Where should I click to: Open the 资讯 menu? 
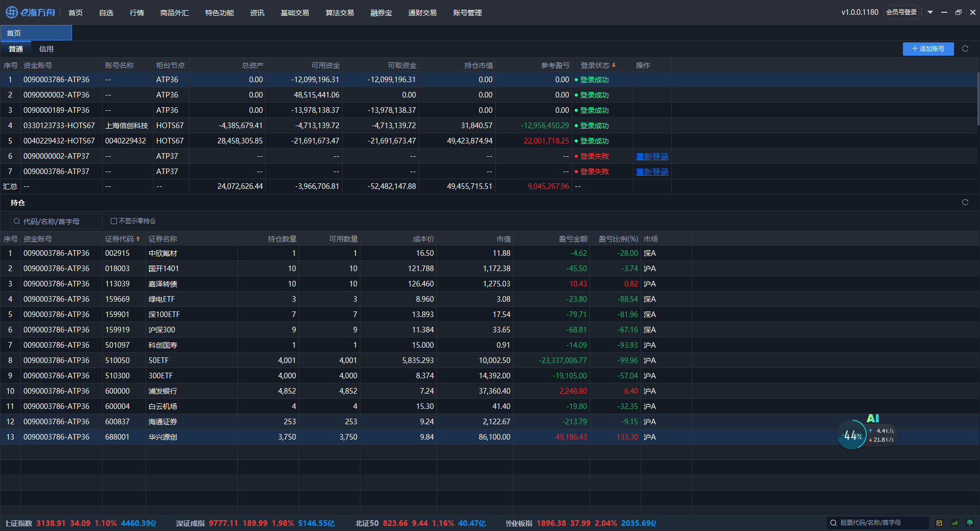click(257, 13)
